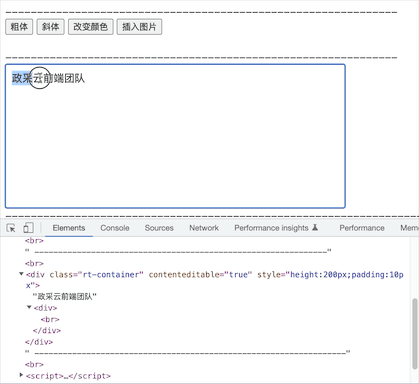The width and height of the screenshot is (419, 384).
Task: Click the 斜体 italic button
Action: 50,27
